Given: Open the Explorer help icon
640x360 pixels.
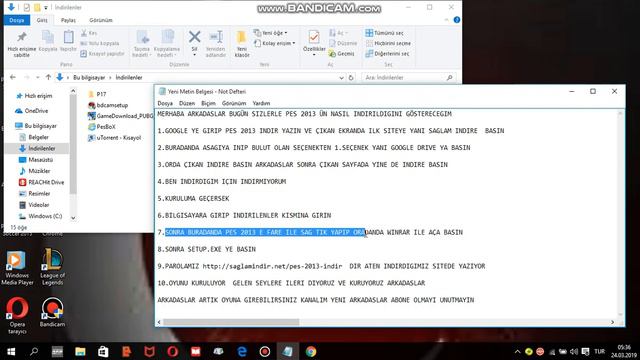Looking at the screenshot, I should (456, 20).
